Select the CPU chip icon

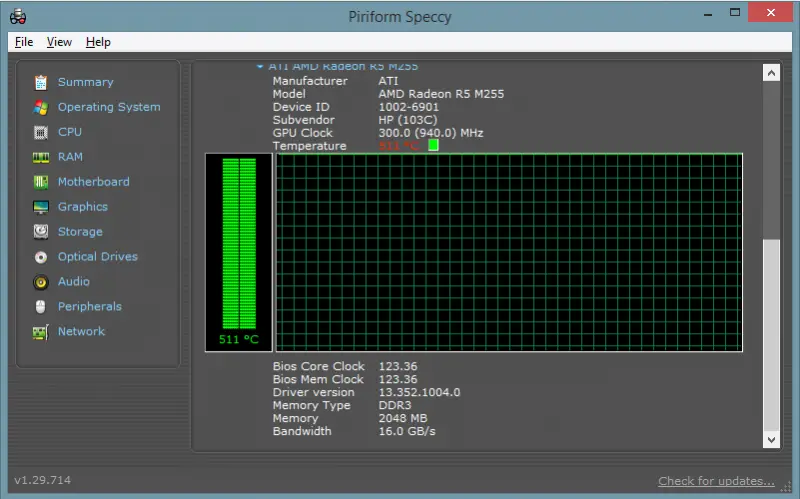tap(41, 132)
